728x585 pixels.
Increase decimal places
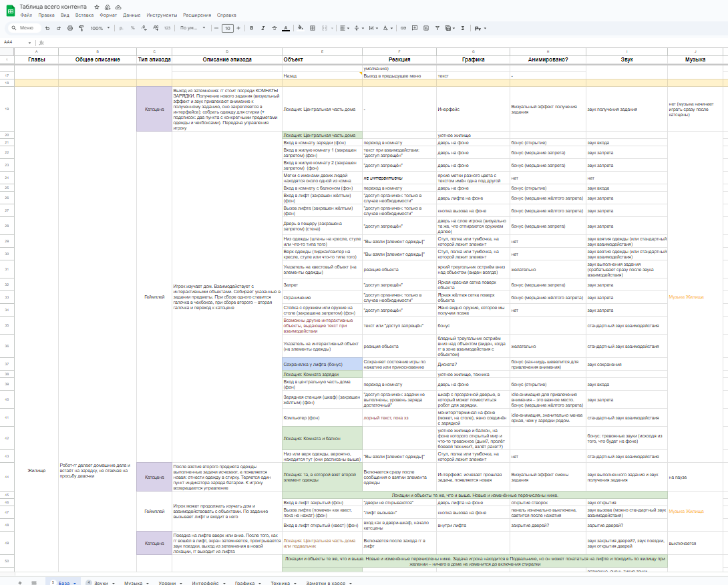coord(156,28)
